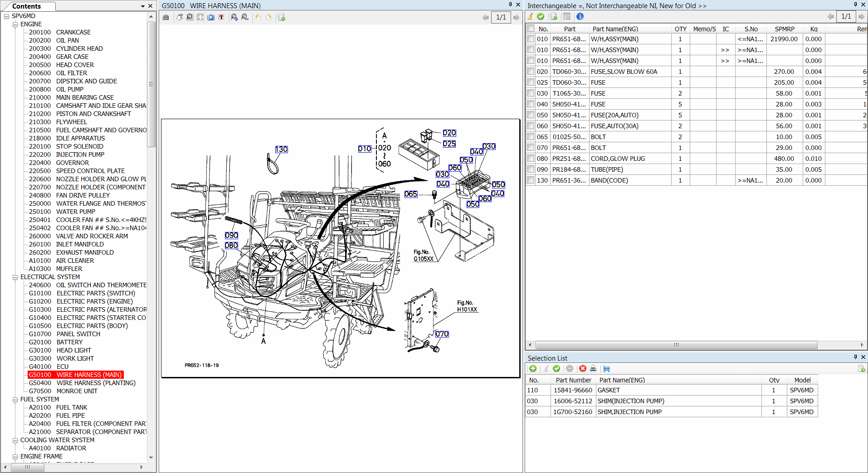Open part information with the blue info icon
The width and height of the screenshot is (868, 473).
click(x=580, y=16)
